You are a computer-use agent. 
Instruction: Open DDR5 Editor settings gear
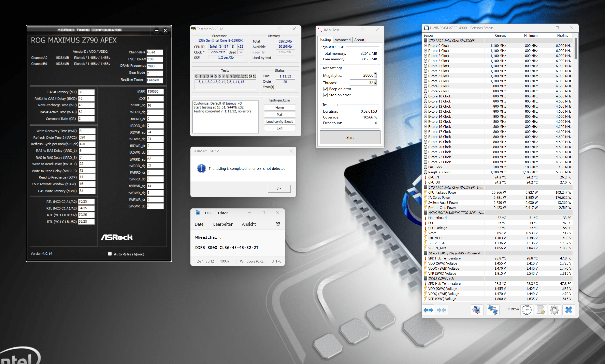[278, 224]
